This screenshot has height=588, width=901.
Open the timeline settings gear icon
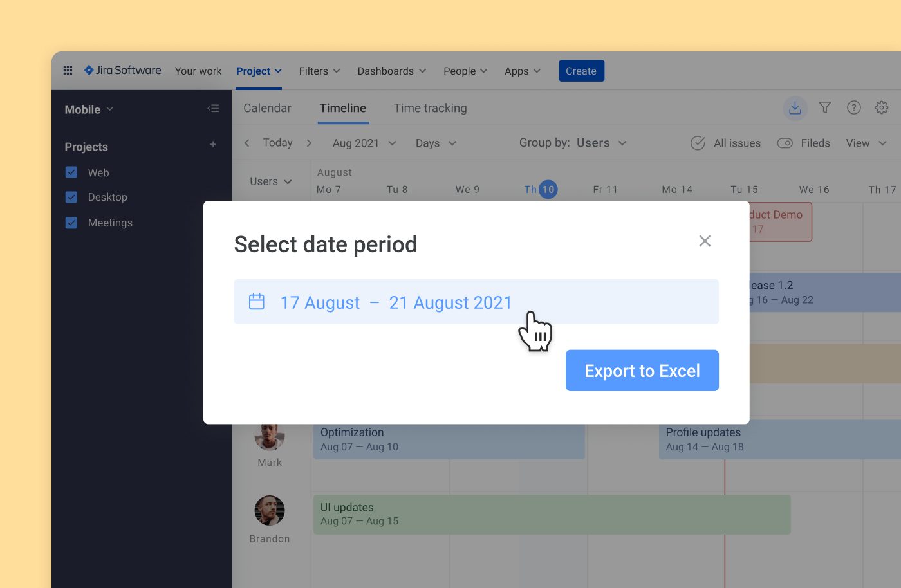[881, 108]
